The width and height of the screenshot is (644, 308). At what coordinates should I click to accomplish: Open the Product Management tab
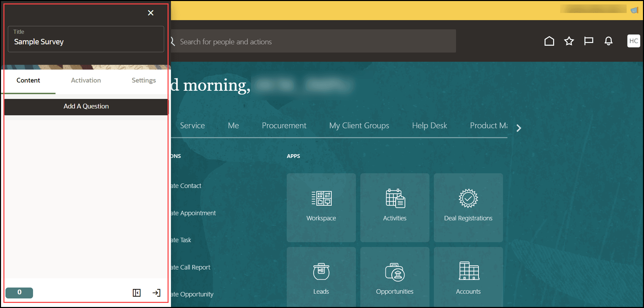(x=489, y=126)
